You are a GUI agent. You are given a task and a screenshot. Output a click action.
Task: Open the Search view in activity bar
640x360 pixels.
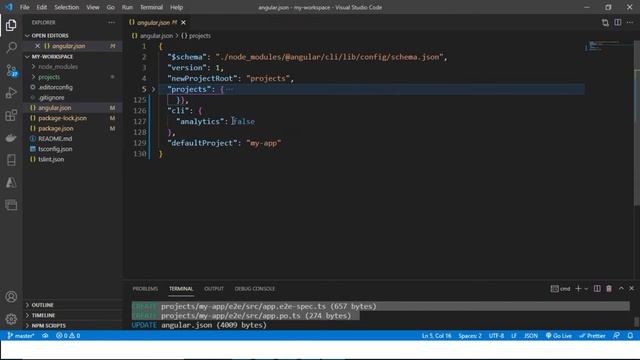[11, 47]
